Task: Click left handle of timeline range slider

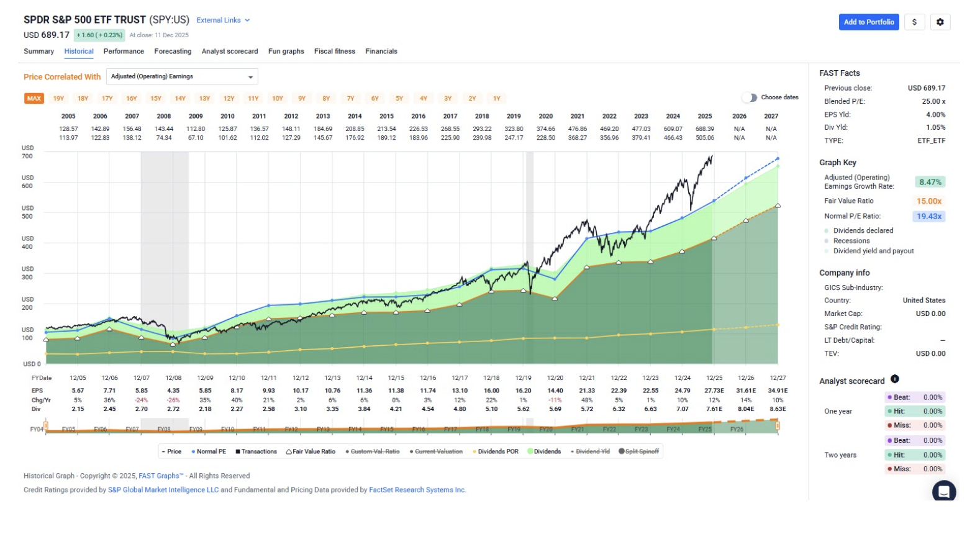Action: coord(47,426)
